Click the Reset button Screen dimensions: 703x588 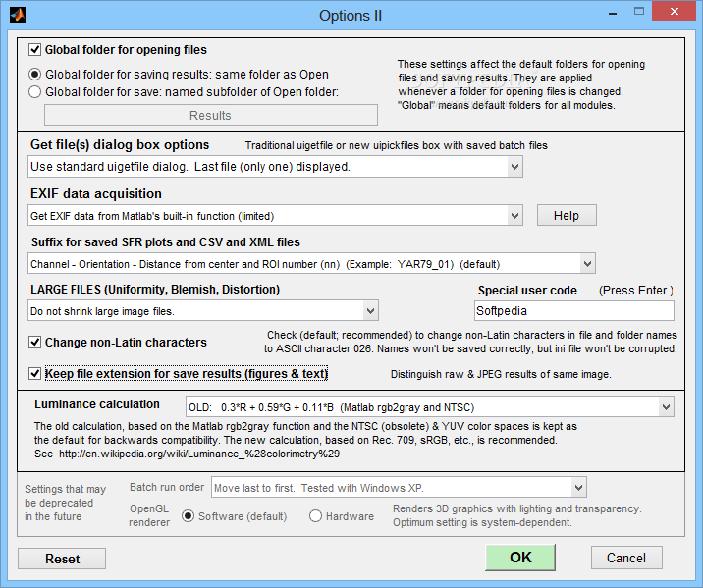pos(62,559)
